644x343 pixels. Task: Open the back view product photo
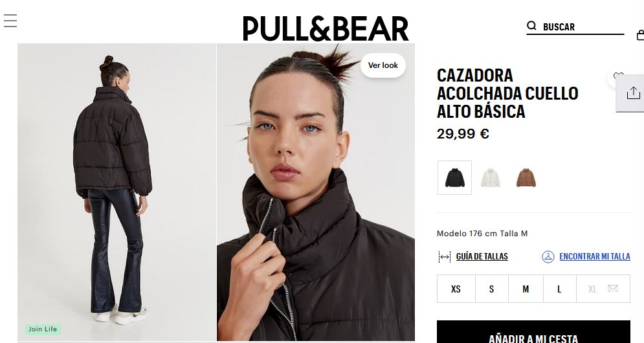point(117,192)
